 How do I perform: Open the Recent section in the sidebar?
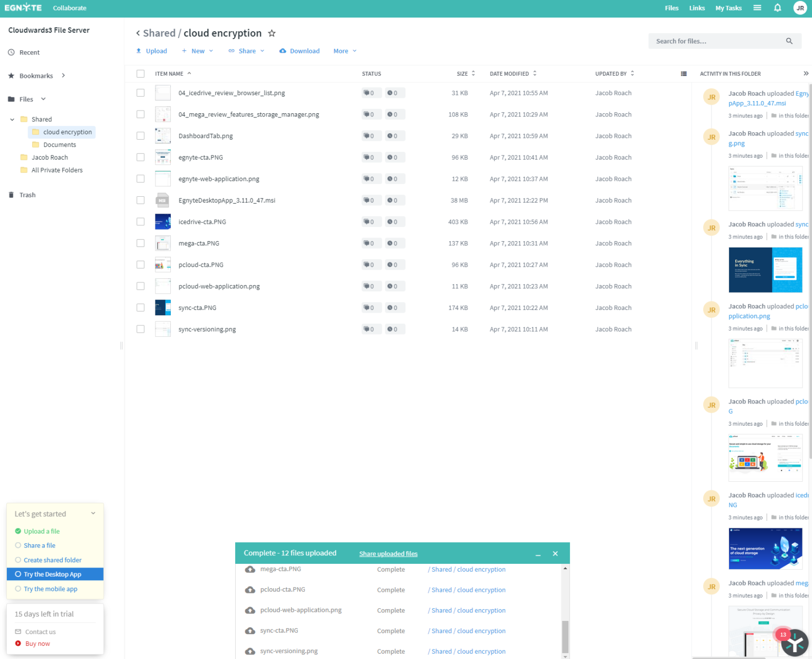[x=29, y=52]
